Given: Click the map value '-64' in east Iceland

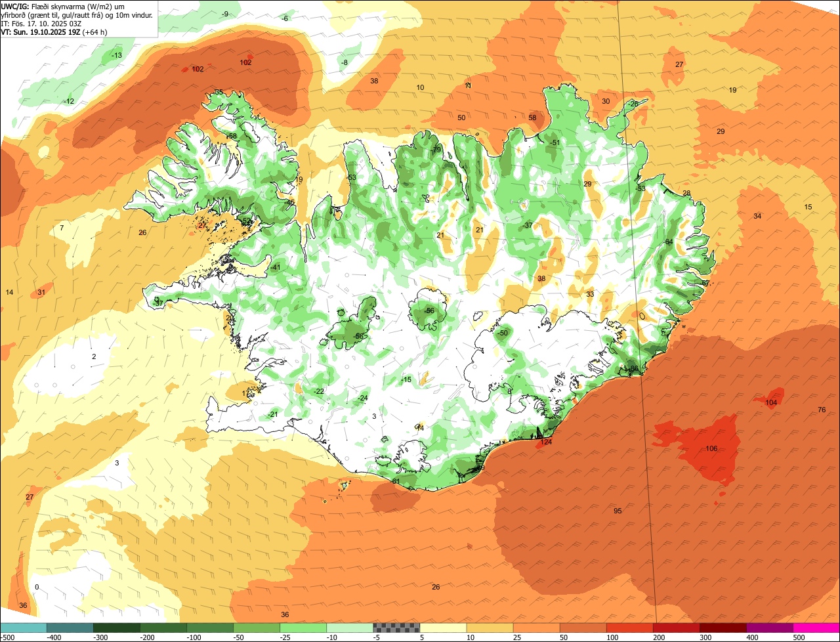Looking at the screenshot, I should coord(668,242).
